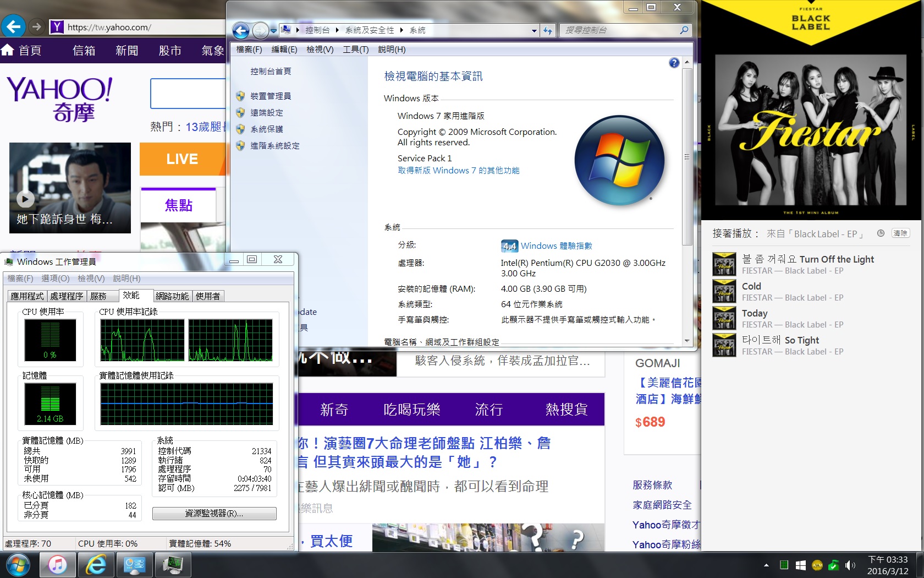Click Control Panel's blue back arrow
Image resolution: width=924 pixels, height=578 pixels.
click(x=241, y=31)
